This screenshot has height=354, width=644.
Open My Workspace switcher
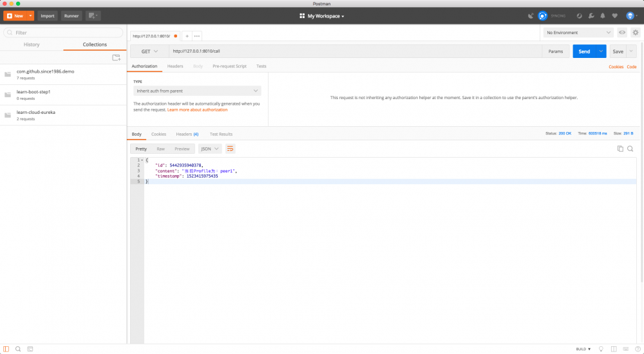(x=322, y=16)
